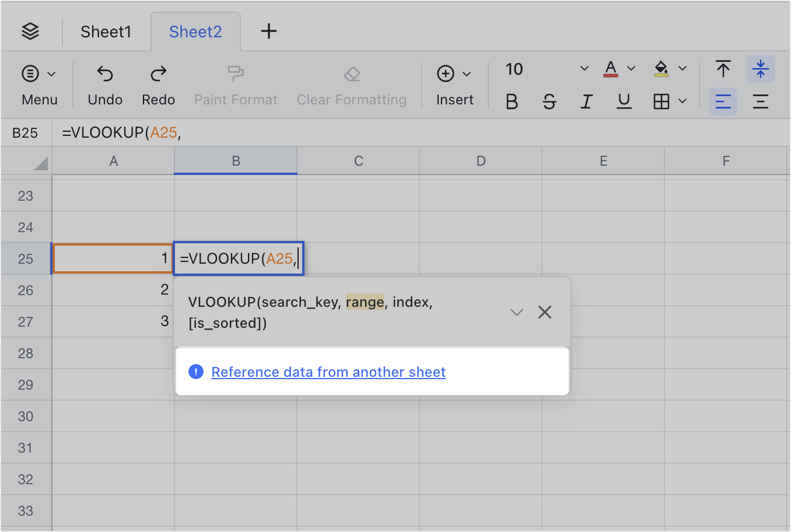This screenshot has width=791, height=532.
Task: Align cell content to top
Action: (723, 69)
